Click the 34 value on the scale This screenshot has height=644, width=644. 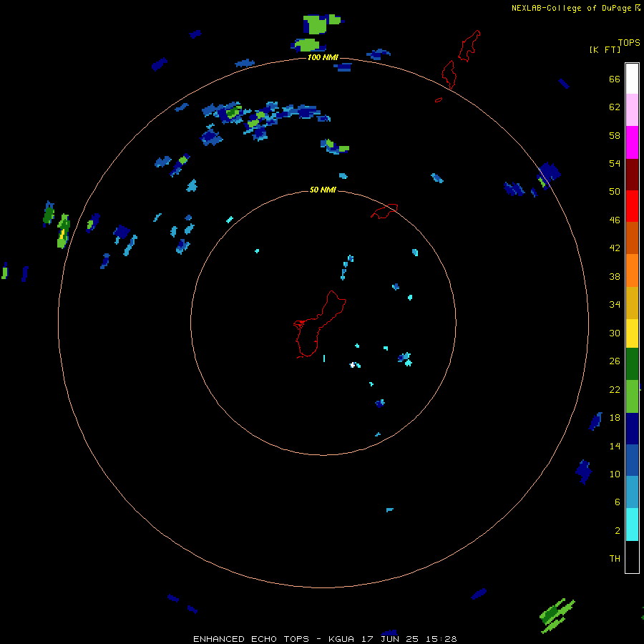point(615,305)
